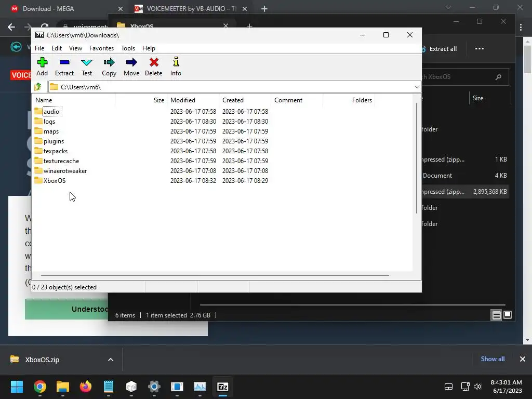Open Firefox from the taskbar

coord(86,387)
